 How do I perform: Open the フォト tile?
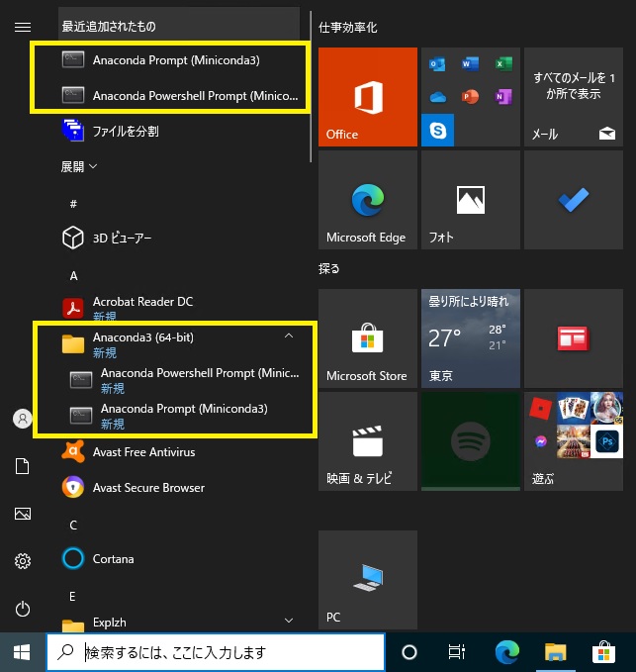tap(471, 200)
